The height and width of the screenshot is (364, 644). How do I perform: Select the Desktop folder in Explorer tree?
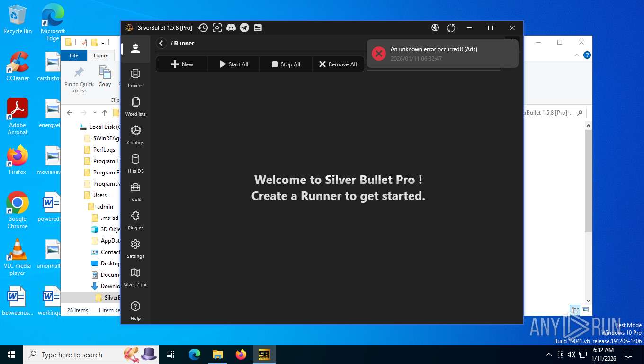tap(106, 264)
